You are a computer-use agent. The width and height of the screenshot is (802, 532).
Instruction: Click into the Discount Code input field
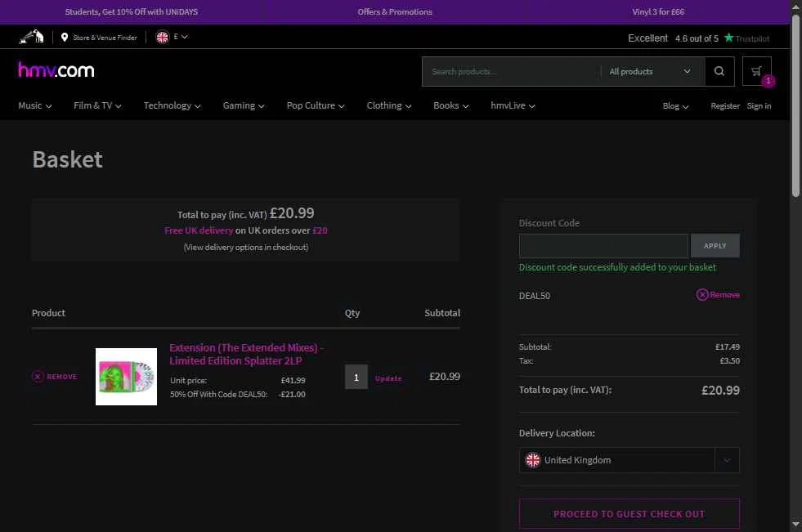tap(603, 246)
